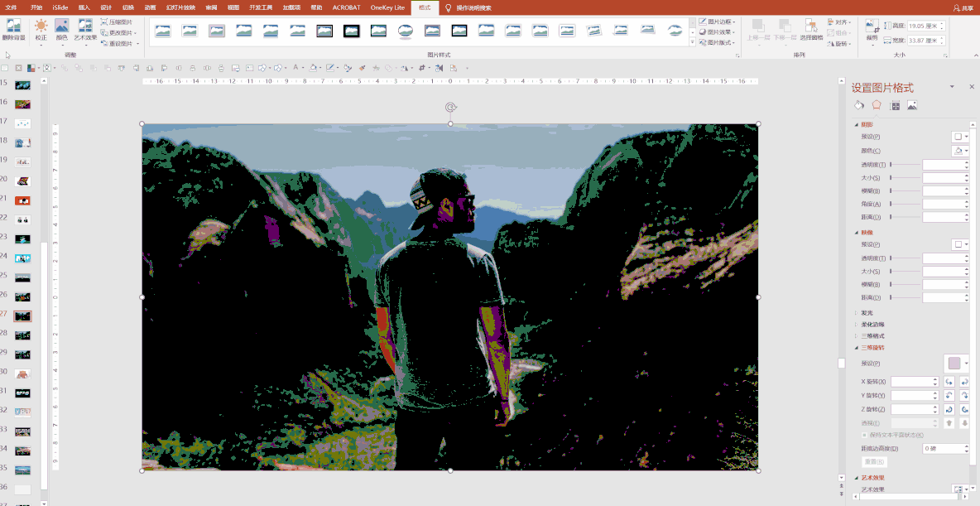Click the Remove Background (删除背景) icon
The image size is (980, 506).
click(x=13, y=30)
